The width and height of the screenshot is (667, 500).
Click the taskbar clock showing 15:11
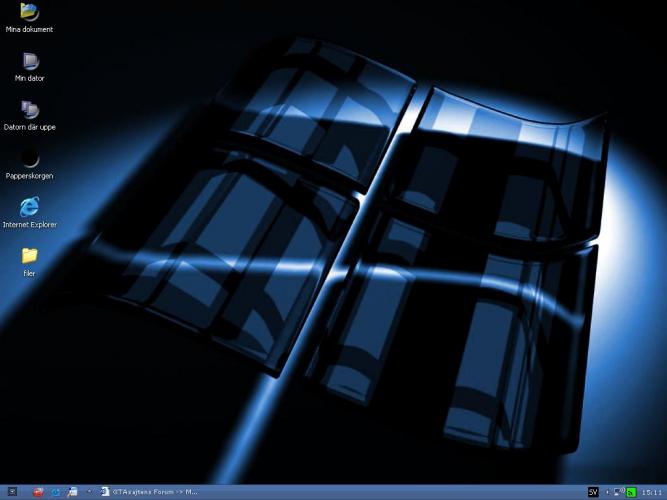pyautogui.click(x=650, y=492)
